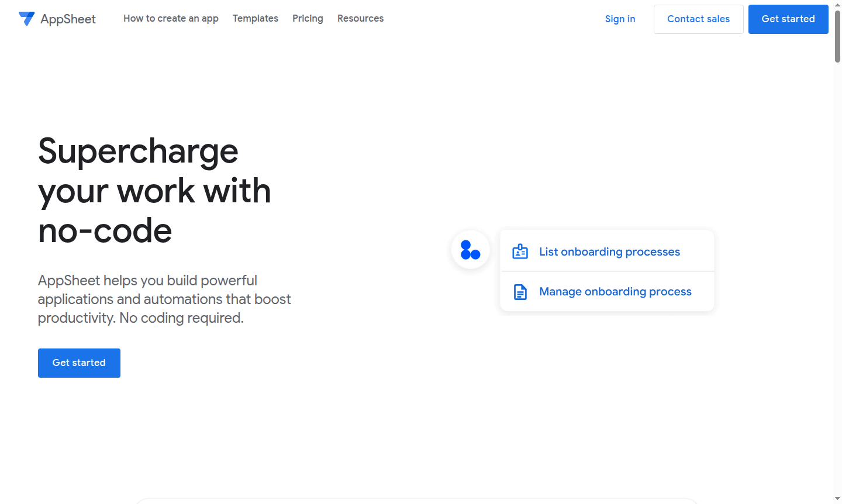
Task: Click the blue arrow mark in the header logo
Action: [x=27, y=19]
